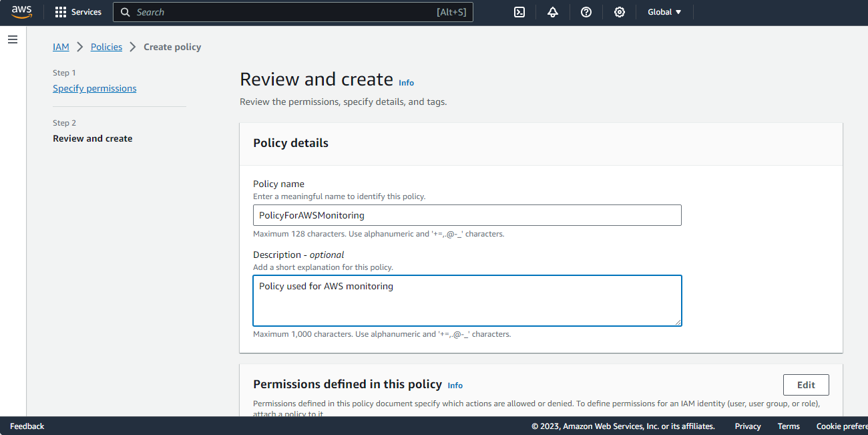868x435 pixels.
Task: Click the Step 2 label
Action: coord(64,123)
